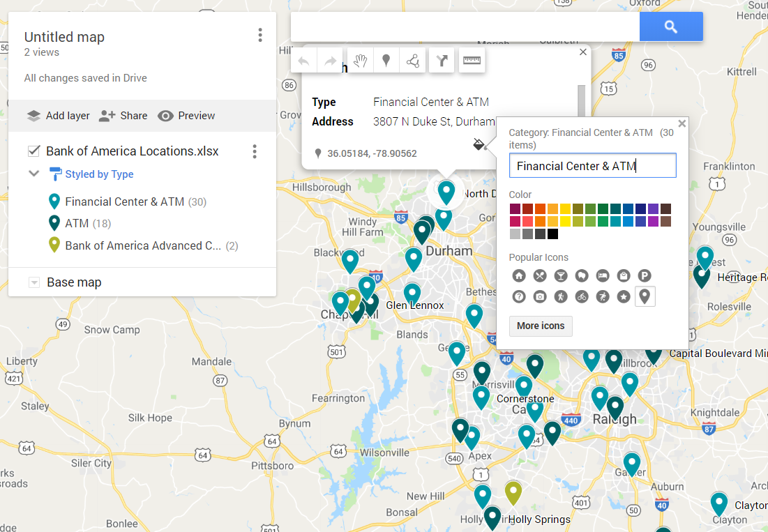Click the paint bucket style icon

point(479,144)
